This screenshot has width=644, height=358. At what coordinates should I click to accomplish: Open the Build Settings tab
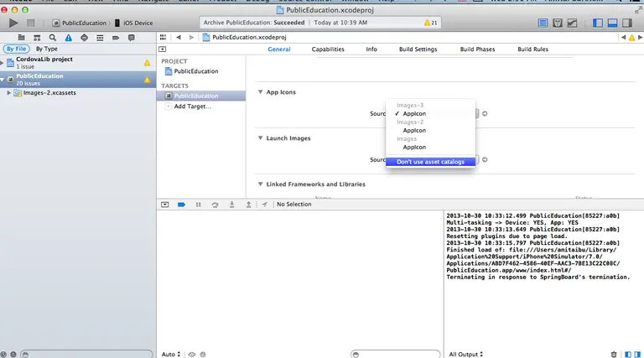pyautogui.click(x=418, y=49)
